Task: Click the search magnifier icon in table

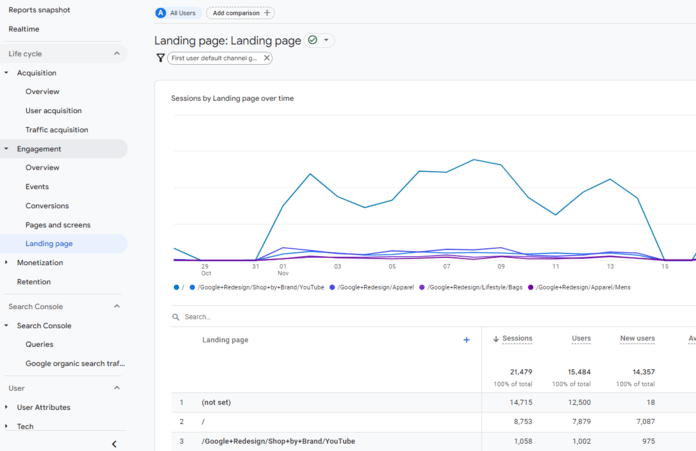Action: coord(176,317)
